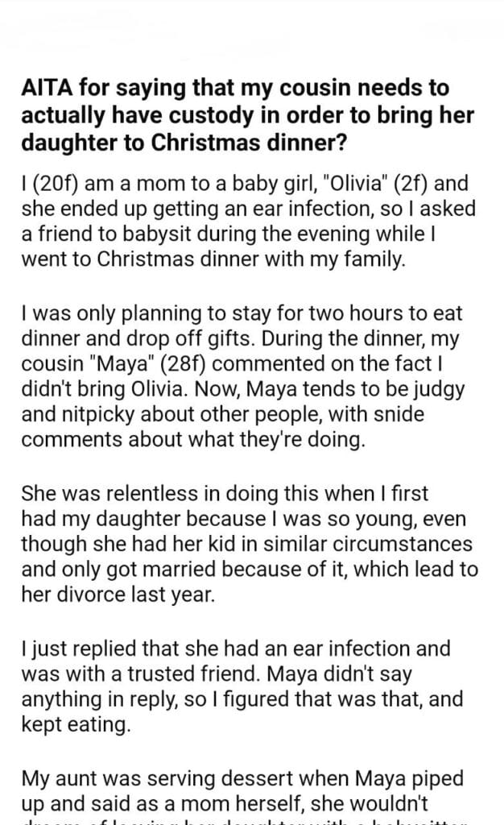Click the AITA post title heading
This screenshot has width=504, height=825.
[233, 114]
